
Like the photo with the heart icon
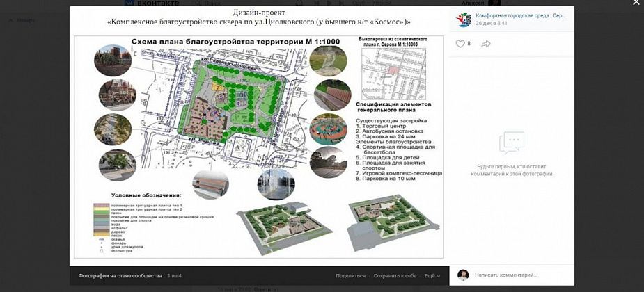460,44
